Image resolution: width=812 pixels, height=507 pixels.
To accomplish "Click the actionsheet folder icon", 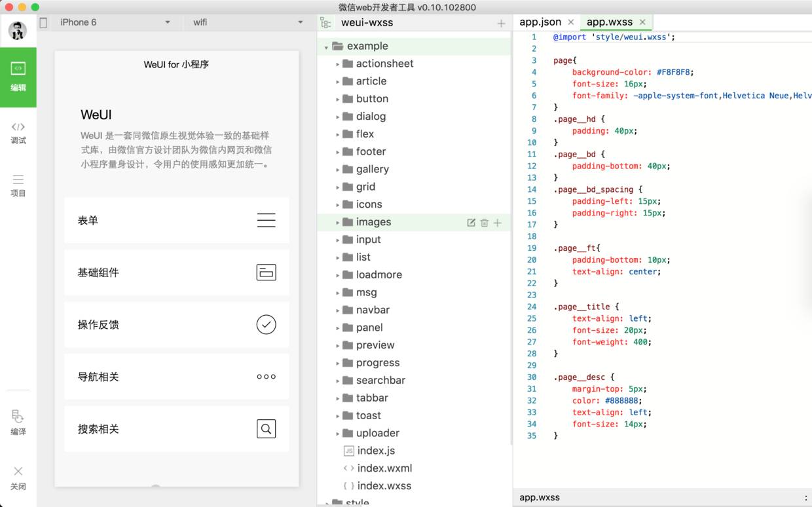I will (348, 64).
